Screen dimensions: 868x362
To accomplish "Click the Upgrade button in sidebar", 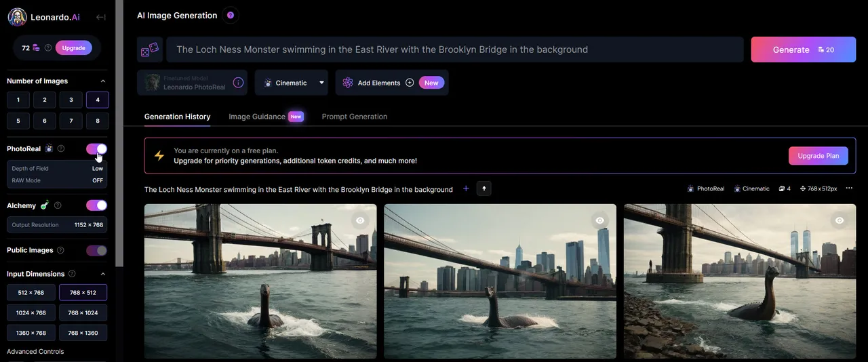I will [x=74, y=48].
